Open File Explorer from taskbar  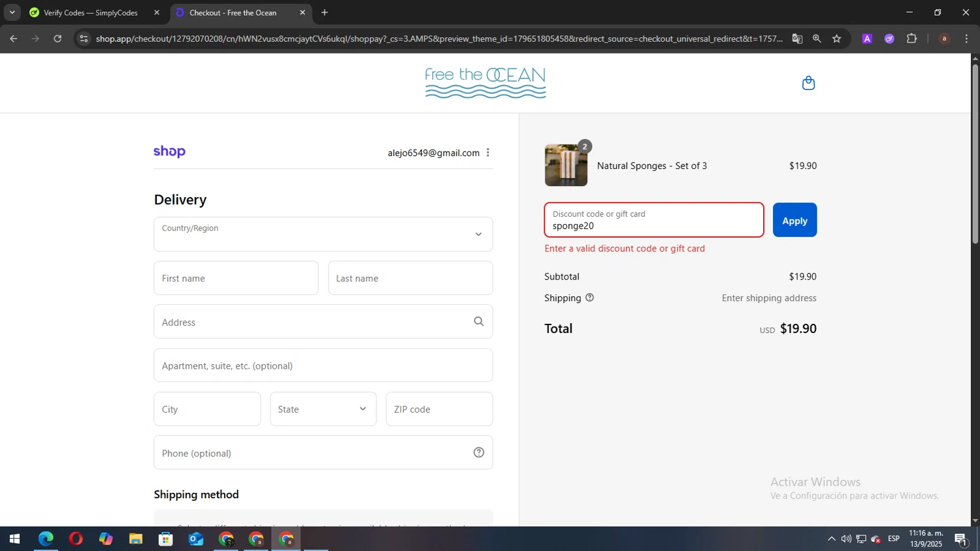136,539
